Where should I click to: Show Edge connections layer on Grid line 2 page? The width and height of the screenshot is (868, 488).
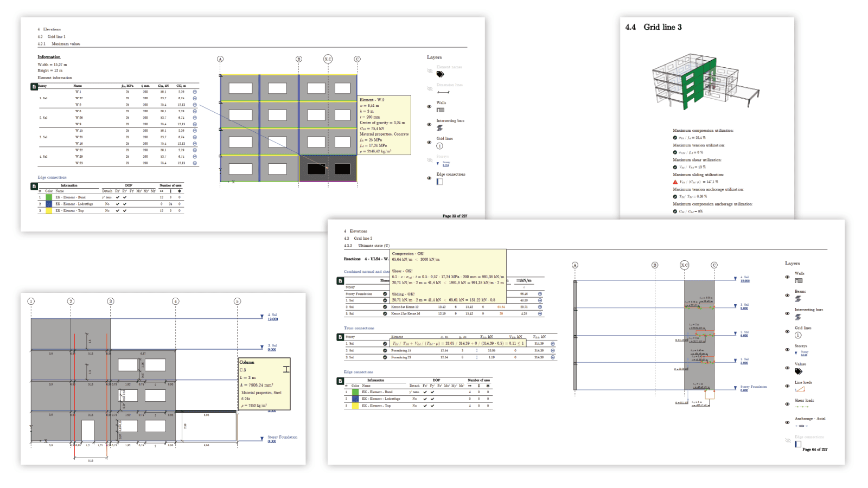[788, 440]
